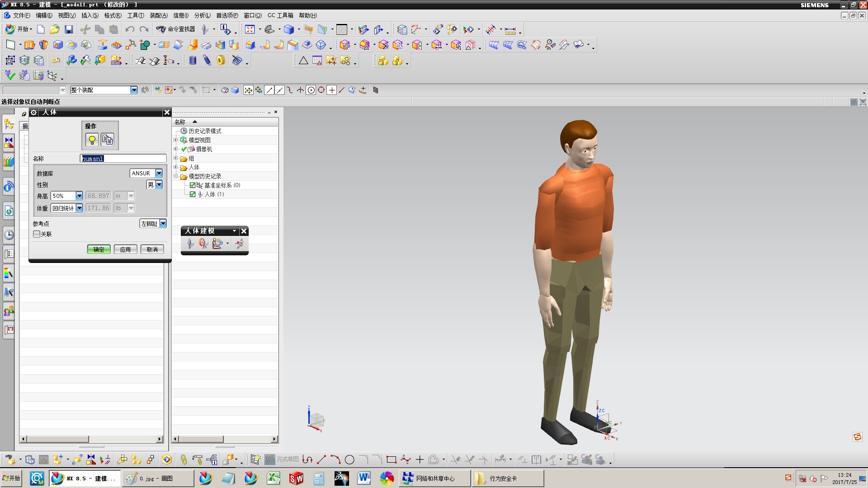Expand the 摄像机 tree node
The image size is (868, 488).
pyautogui.click(x=176, y=149)
